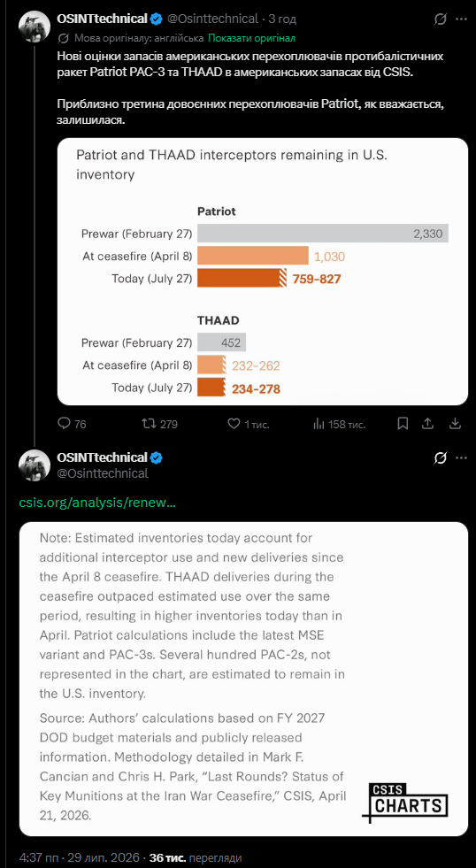Open view analytics bar-chart icon
Viewport: 476px width, 868px height.
pyautogui.click(x=319, y=424)
